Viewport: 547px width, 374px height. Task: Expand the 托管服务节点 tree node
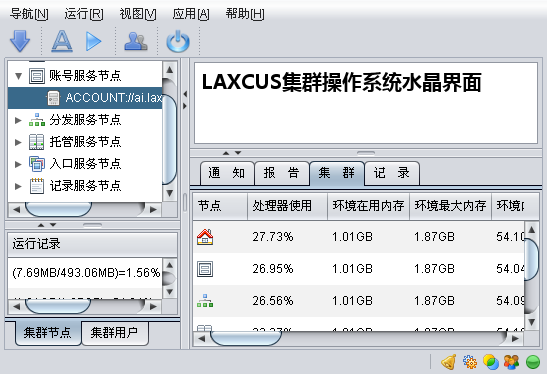tap(18, 142)
